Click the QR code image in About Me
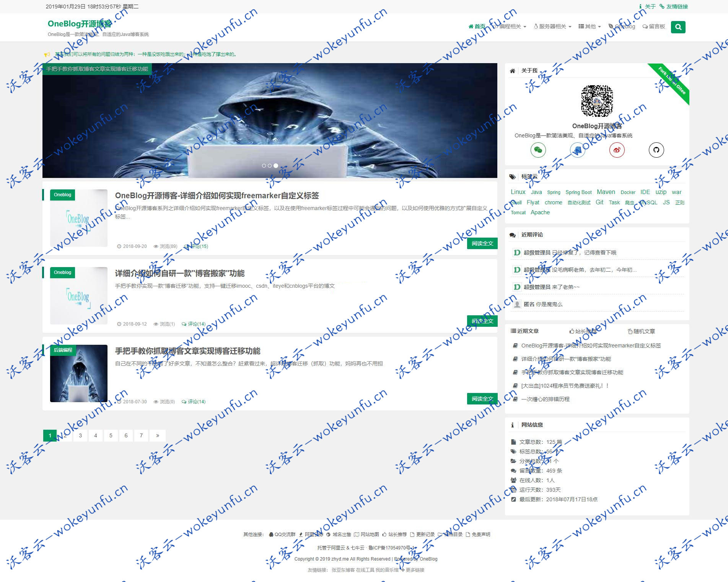This screenshot has height=582, width=728. coord(597,101)
